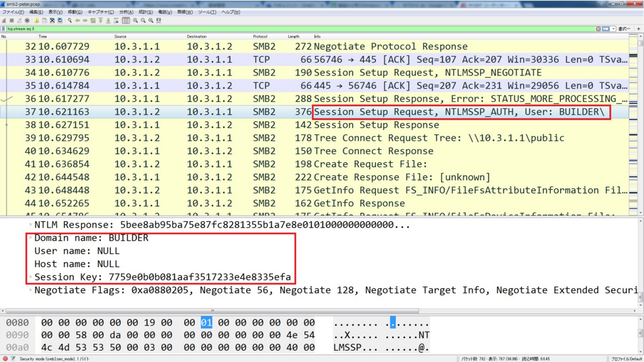The height and width of the screenshot is (362, 644).
Task: Reload the capture file icon
Action: click(60, 21)
